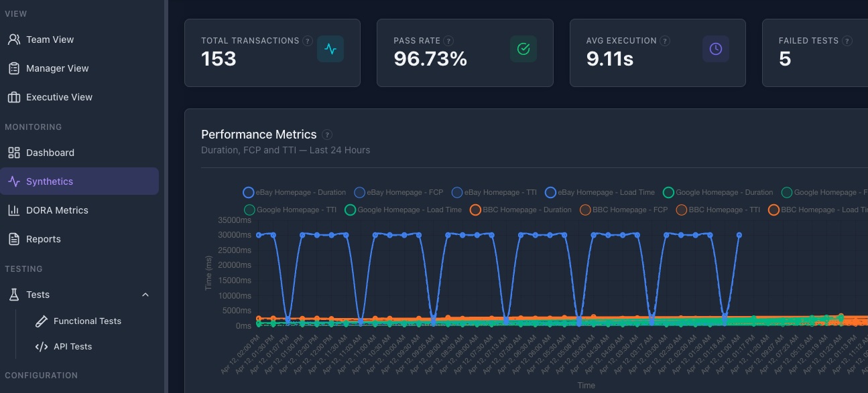Click the pencil icon beside Functional Tests
This screenshot has height=393, width=868.
click(41, 321)
